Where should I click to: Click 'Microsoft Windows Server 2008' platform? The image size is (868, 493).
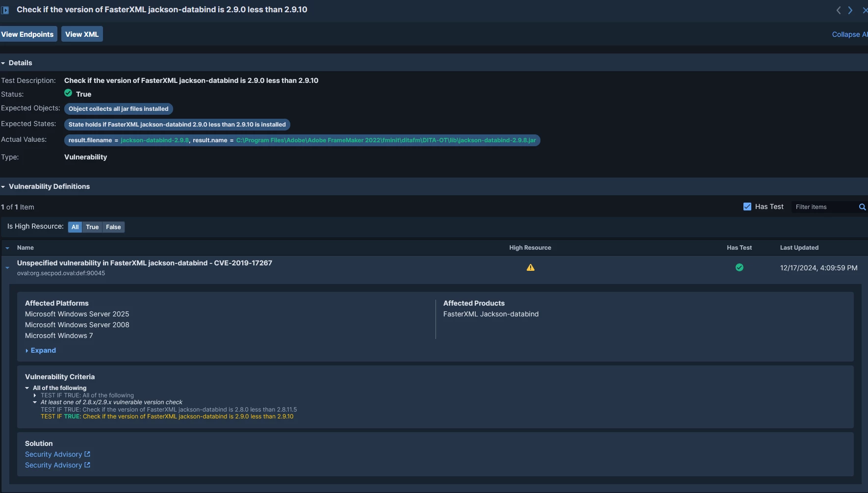coord(77,325)
